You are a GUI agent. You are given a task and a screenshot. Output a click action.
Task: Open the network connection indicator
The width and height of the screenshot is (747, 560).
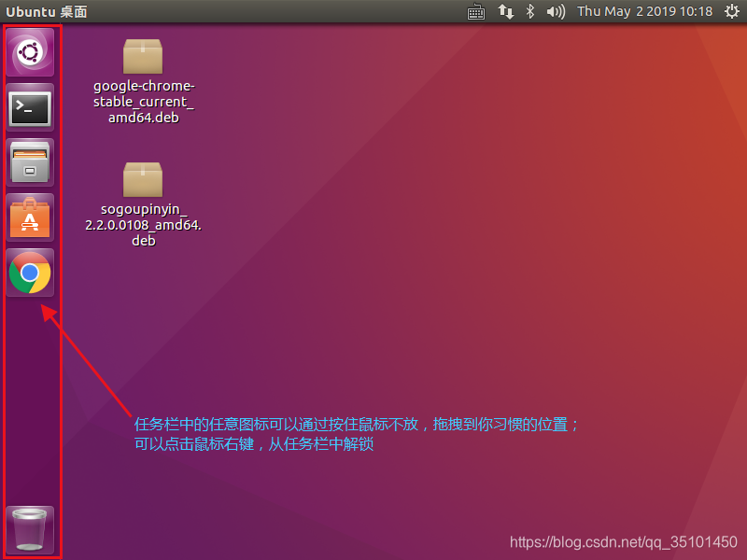tap(506, 11)
